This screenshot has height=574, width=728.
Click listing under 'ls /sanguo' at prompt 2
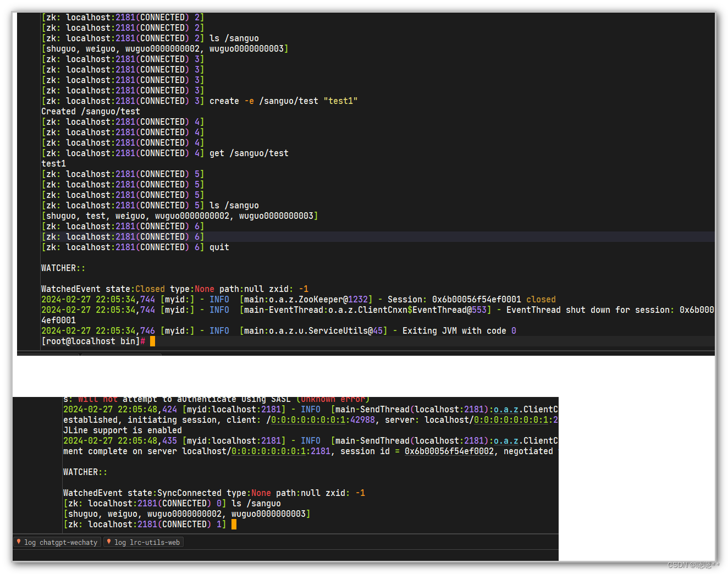(165, 49)
